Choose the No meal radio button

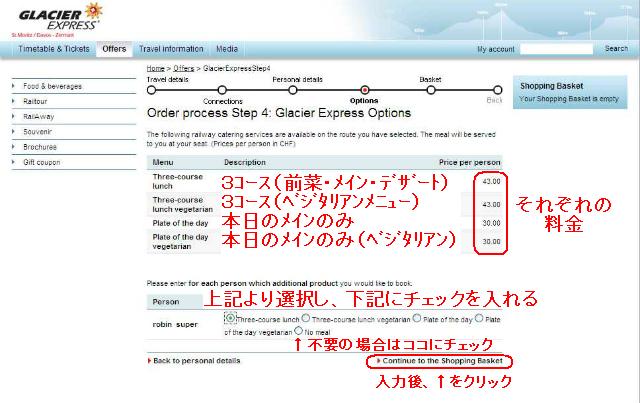pos(299,330)
